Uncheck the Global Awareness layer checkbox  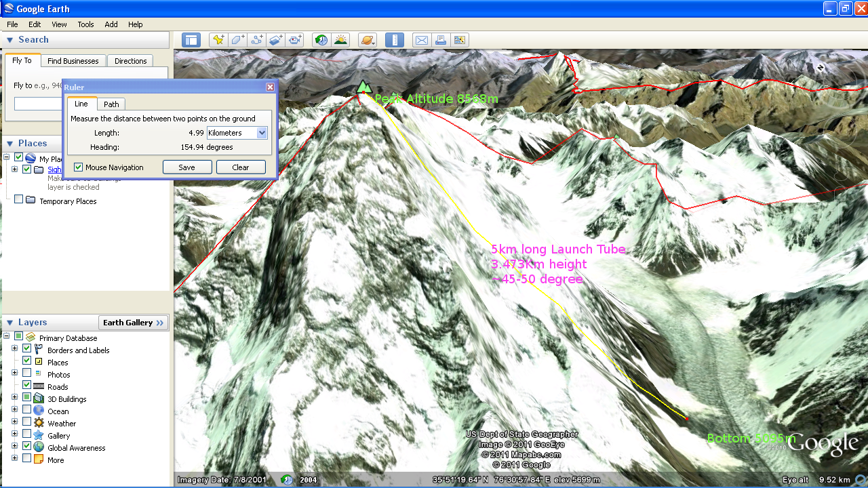tap(27, 447)
